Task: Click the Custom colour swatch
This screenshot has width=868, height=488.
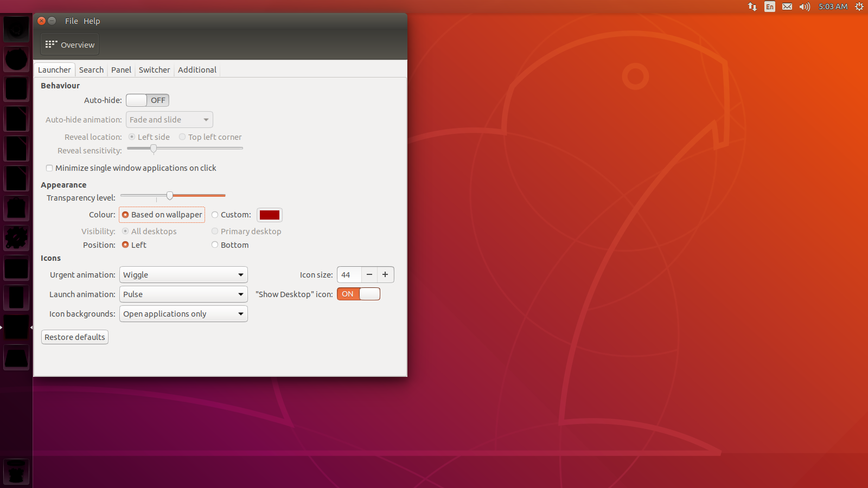Action: click(270, 215)
